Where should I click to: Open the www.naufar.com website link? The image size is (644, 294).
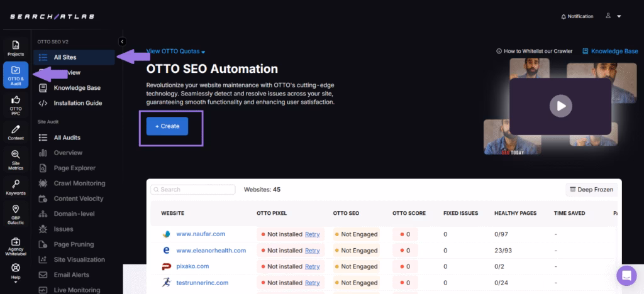pyautogui.click(x=200, y=234)
